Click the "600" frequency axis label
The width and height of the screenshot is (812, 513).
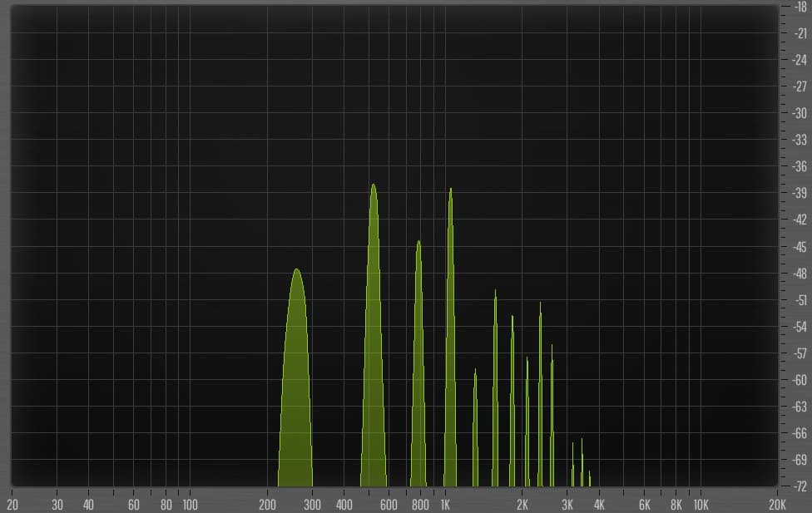coord(389,505)
